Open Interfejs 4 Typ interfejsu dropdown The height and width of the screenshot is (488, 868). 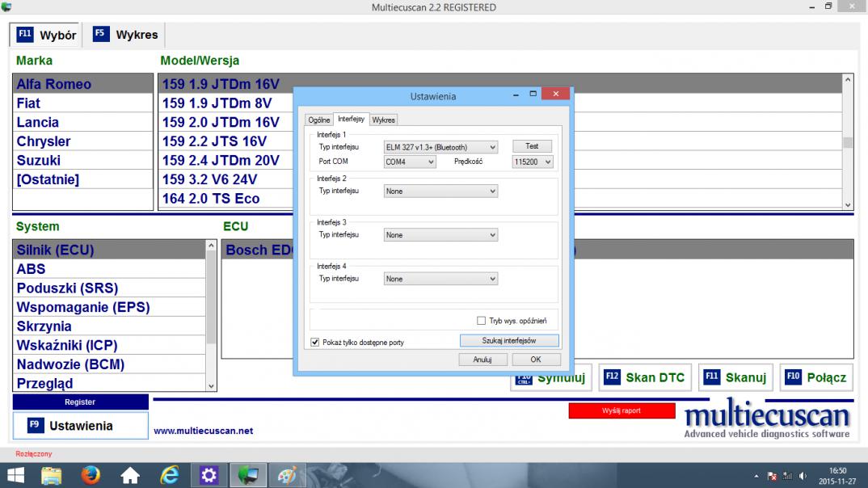click(x=440, y=279)
